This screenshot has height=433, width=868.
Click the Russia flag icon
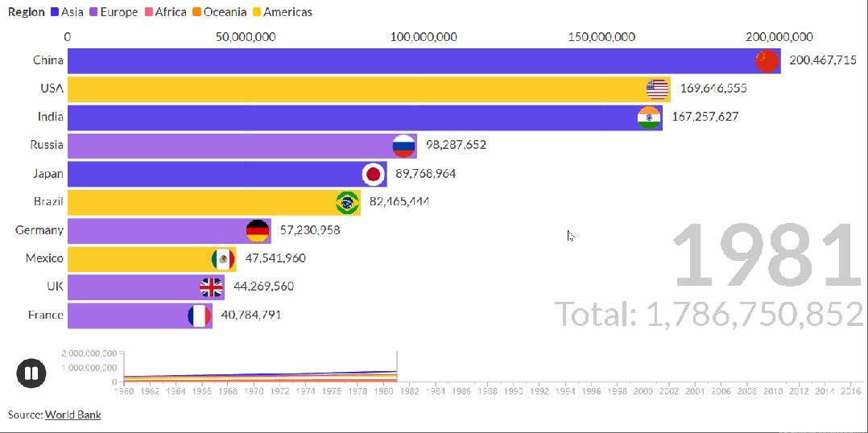(403, 146)
